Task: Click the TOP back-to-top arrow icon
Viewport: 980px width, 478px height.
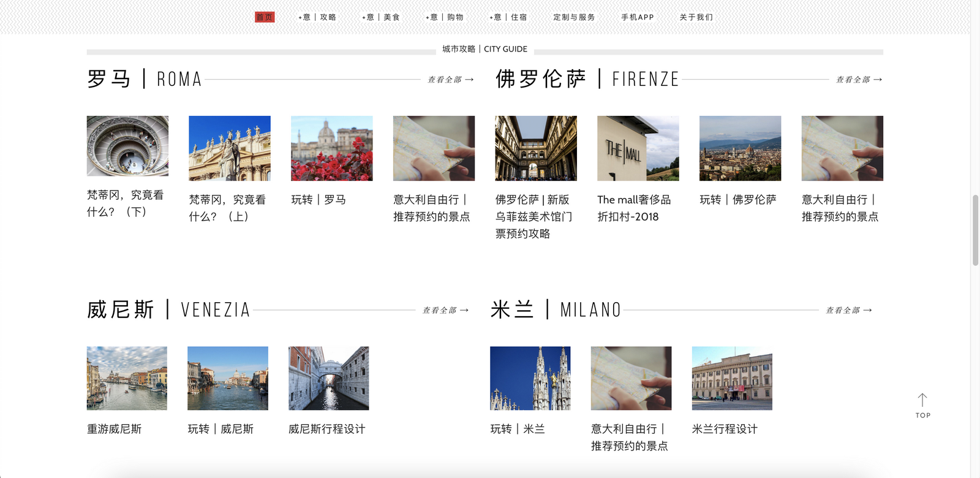Action: pyautogui.click(x=922, y=401)
